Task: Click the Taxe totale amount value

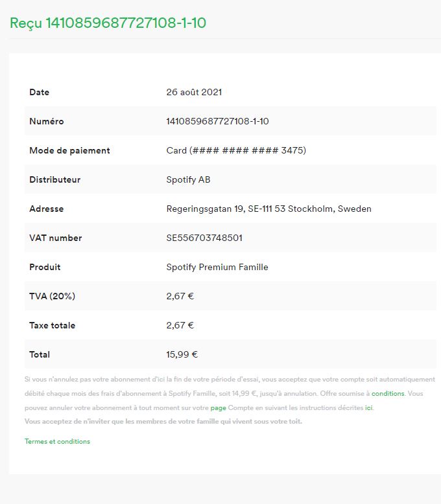Action: pyautogui.click(x=180, y=325)
